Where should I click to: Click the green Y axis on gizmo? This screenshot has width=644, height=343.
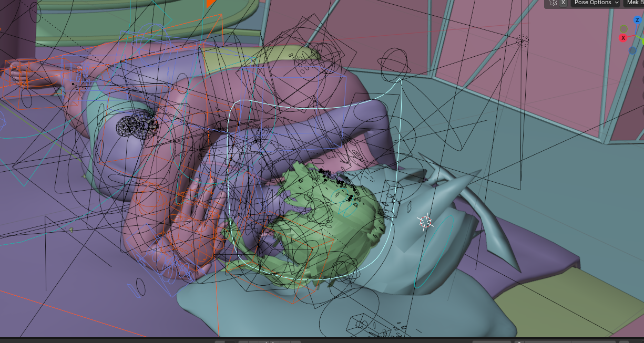tap(642, 41)
